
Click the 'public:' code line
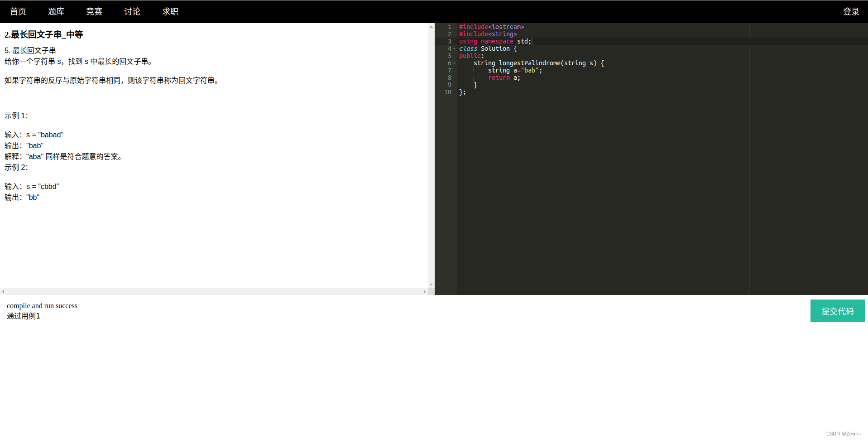(471, 56)
